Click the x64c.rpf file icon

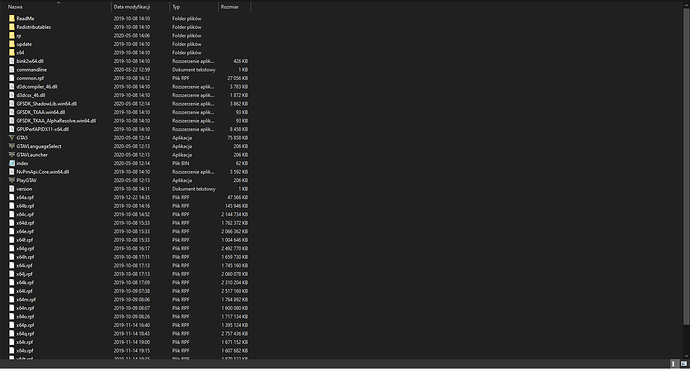[12, 214]
